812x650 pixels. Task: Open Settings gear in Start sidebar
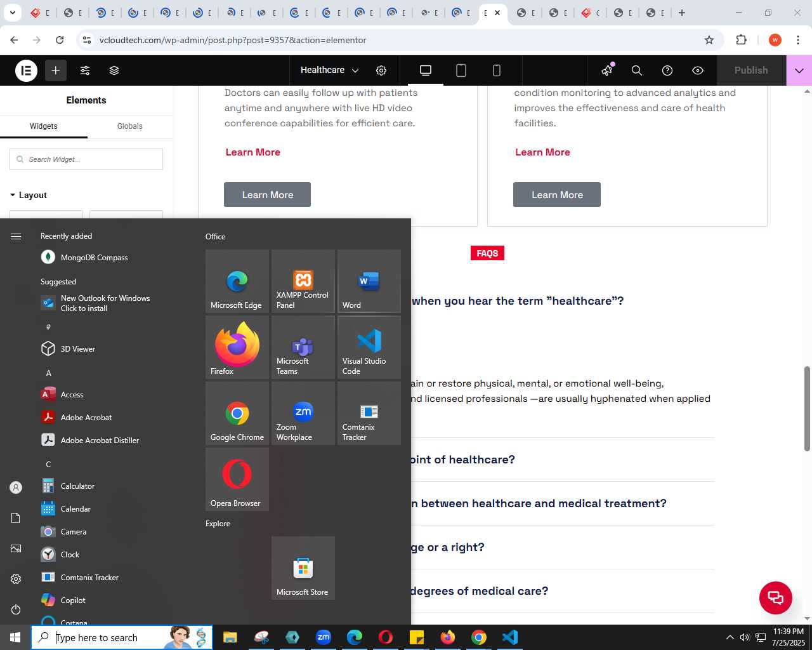(16, 579)
